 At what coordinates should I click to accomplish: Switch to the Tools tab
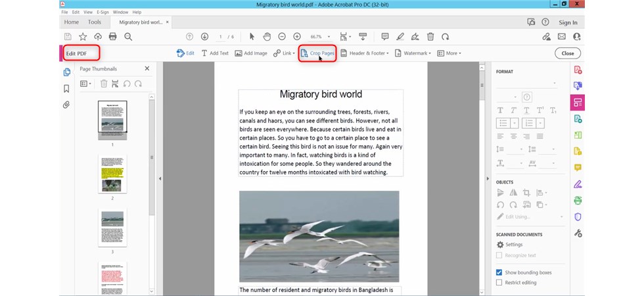pos(95,22)
